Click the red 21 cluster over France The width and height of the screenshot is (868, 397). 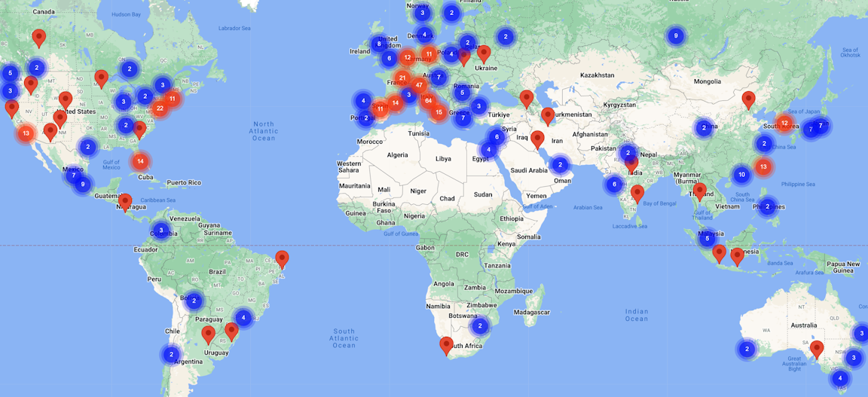point(402,78)
